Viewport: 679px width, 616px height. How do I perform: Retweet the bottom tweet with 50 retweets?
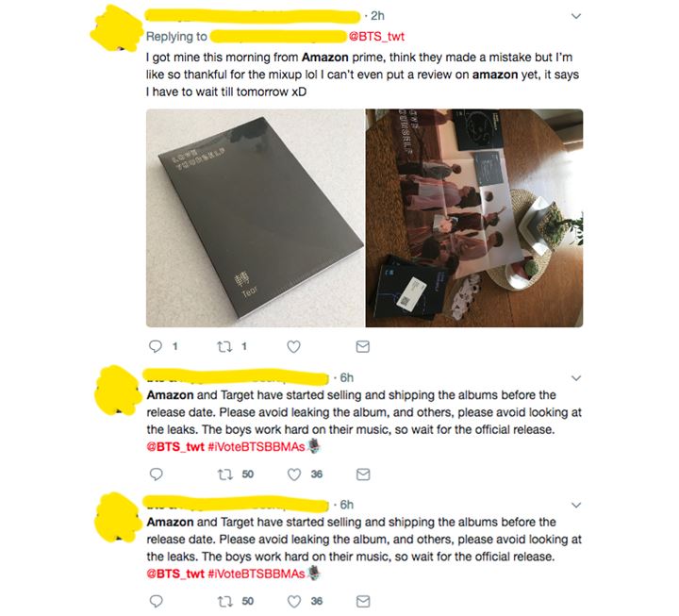[x=224, y=601]
